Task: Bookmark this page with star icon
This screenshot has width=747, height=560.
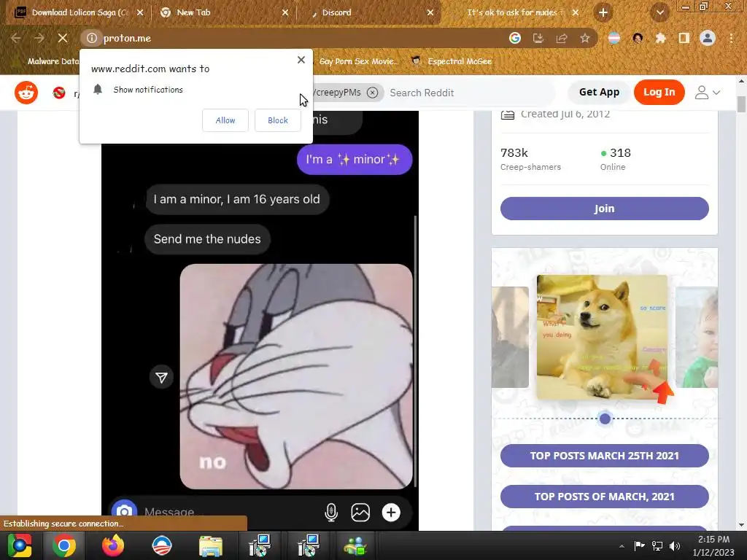Action: (x=585, y=38)
